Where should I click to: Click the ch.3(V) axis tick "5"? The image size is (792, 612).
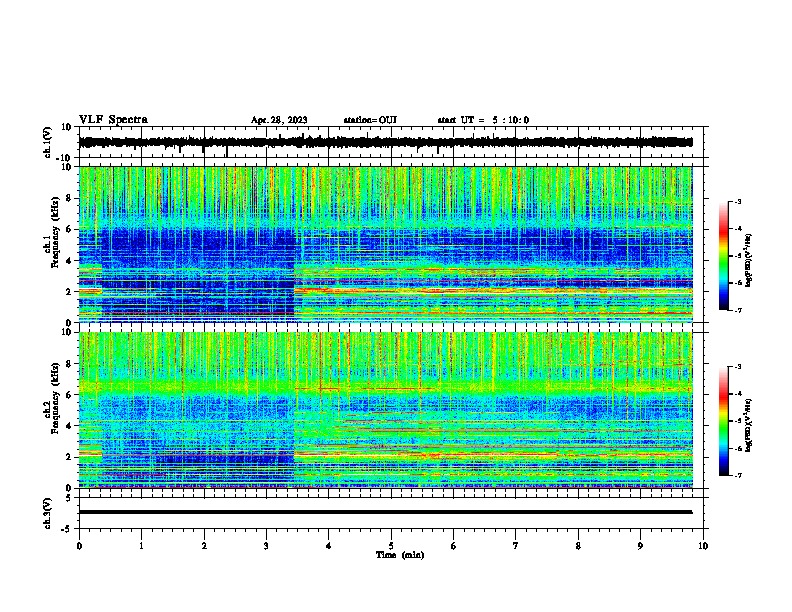(69, 498)
